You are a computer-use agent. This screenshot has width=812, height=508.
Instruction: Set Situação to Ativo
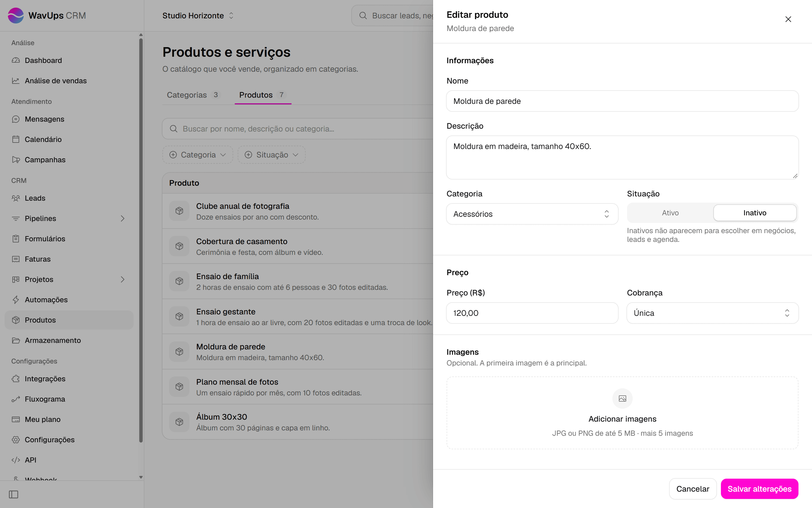[x=670, y=213]
